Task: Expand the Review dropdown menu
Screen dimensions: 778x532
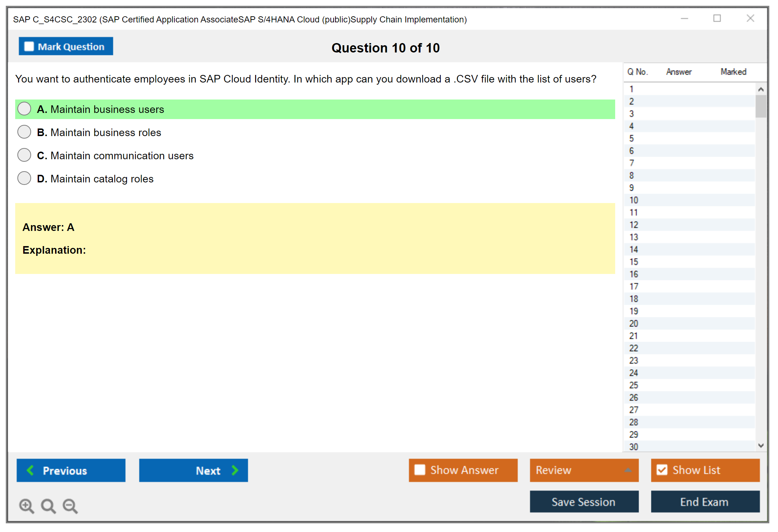Action: pos(628,470)
